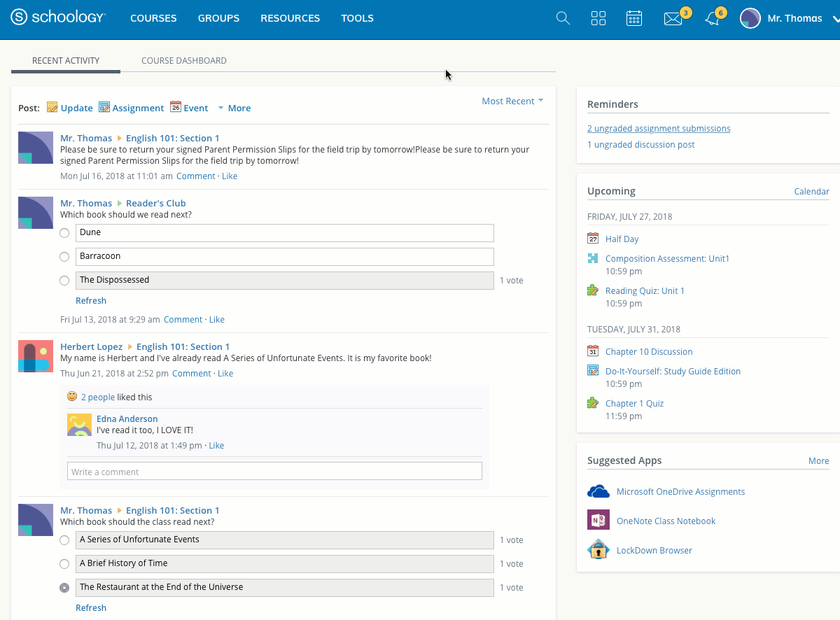Image resolution: width=840 pixels, height=620 pixels.
Task: Click the Microsoft OneDrive Assignments icon
Action: [x=598, y=491]
